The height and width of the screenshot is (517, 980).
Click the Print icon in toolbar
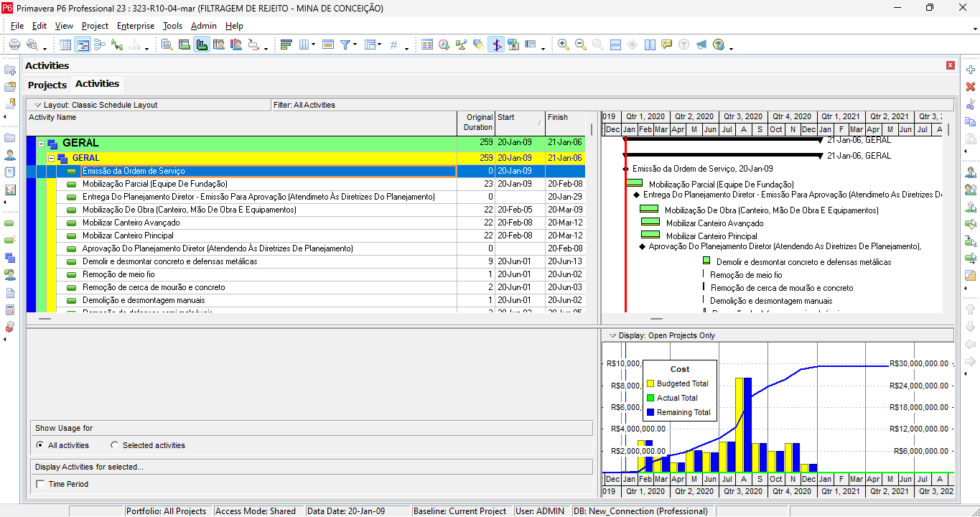[x=14, y=45]
